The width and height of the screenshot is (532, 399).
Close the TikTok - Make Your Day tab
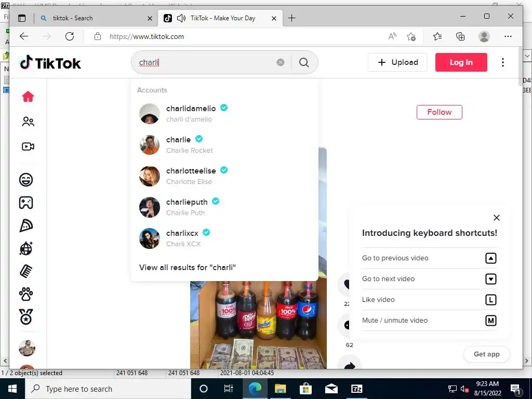(x=274, y=18)
